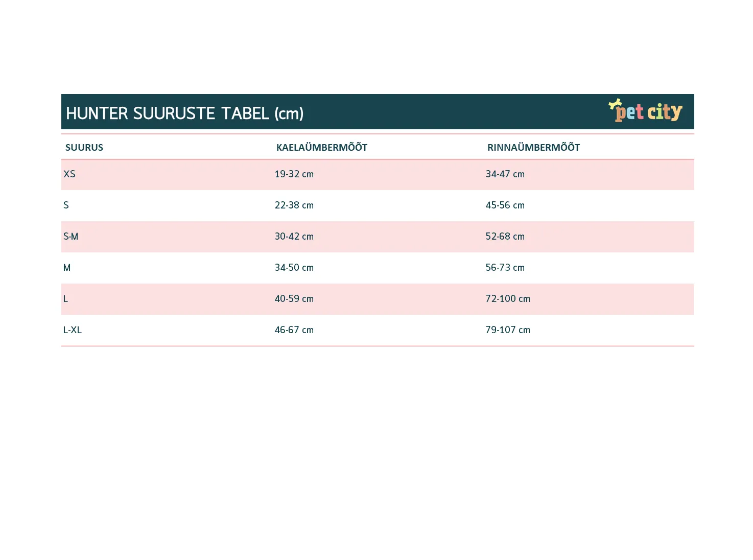The height and width of the screenshot is (560, 753).
Task: Click the 72-100 cm chest value
Action: [508, 299]
